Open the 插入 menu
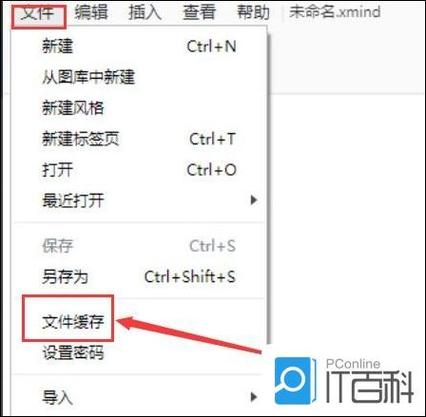This screenshot has width=426, height=417. pyautogui.click(x=145, y=13)
